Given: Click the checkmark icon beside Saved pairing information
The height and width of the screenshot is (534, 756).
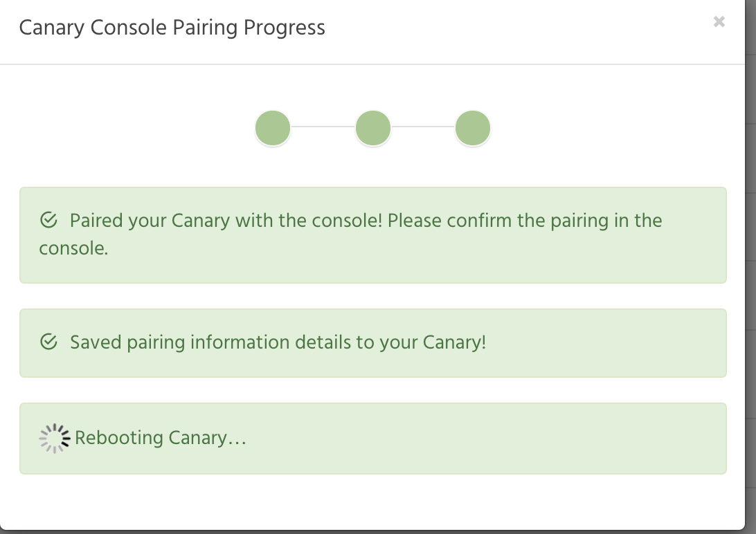Looking at the screenshot, I should click(48, 342).
